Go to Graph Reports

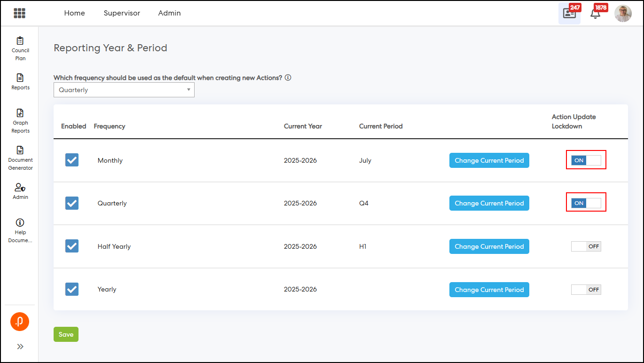(x=20, y=121)
